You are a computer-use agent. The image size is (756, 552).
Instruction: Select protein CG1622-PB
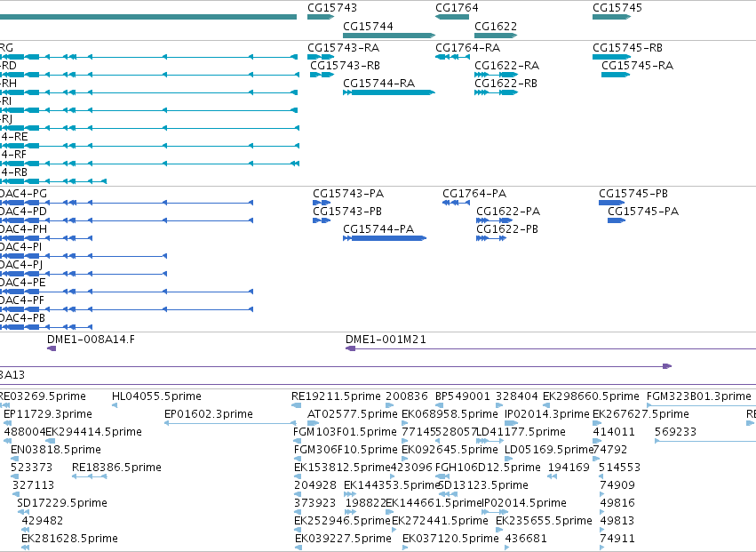[507, 229]
